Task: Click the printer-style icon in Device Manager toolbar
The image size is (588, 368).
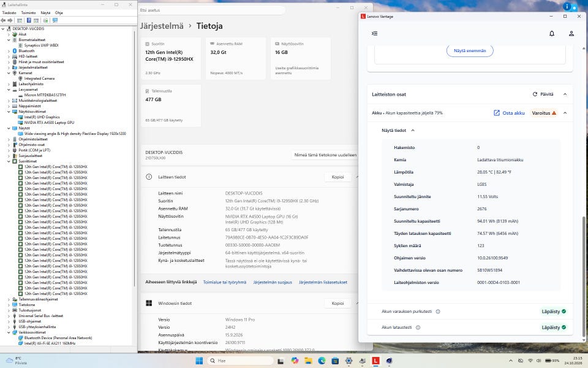Action: (x=45, y=20)
